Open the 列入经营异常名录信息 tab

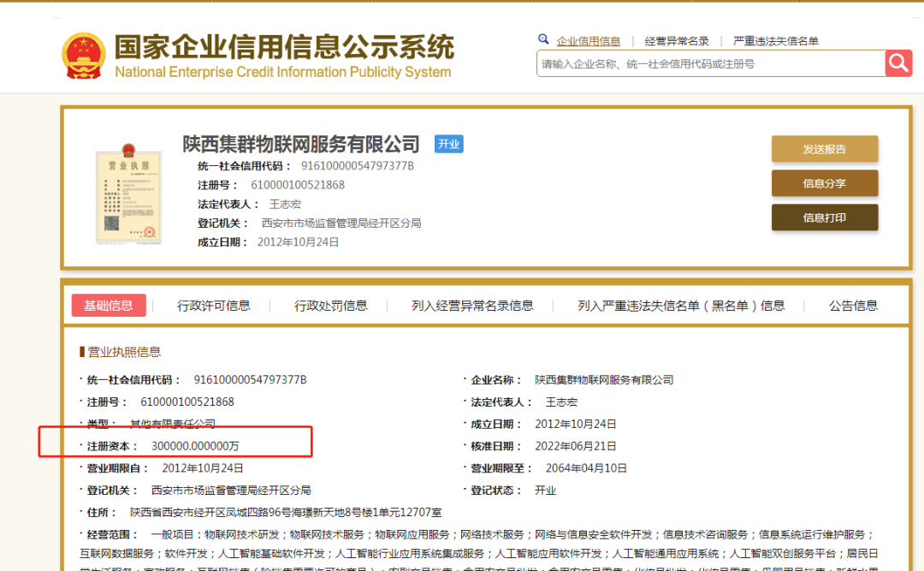pos(472,306)
